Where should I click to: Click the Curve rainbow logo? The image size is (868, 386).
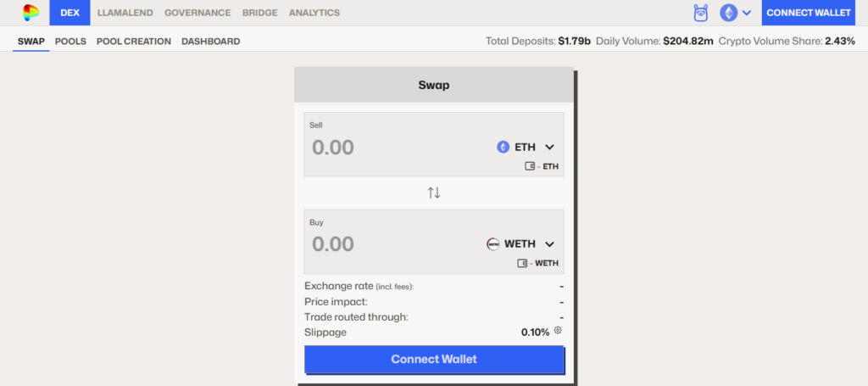tap(31, 13)
